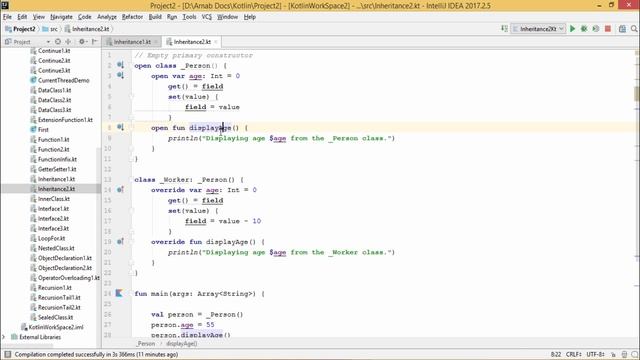The height and width of the screenshot is (360, 640).
Task: Click override marker beside override var age
Action: 120,189
